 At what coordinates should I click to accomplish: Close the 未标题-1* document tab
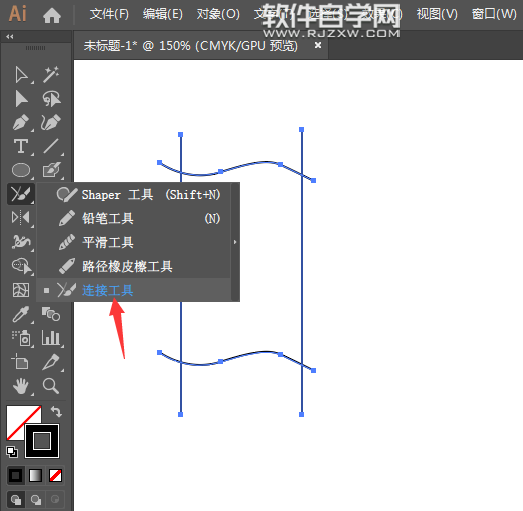click(x=318, y=45)
